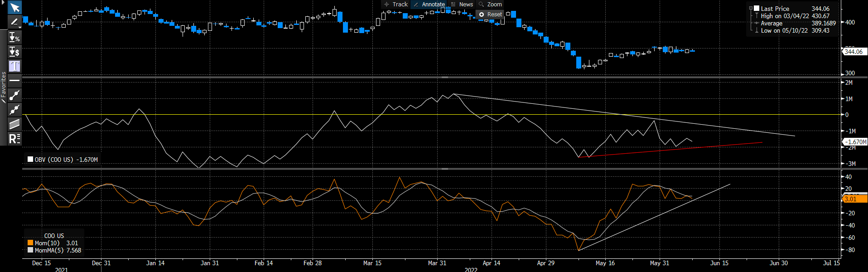Click the 'Jun 15' date axis label
Screen dimensions: 868x272
[x=719, y=263]
